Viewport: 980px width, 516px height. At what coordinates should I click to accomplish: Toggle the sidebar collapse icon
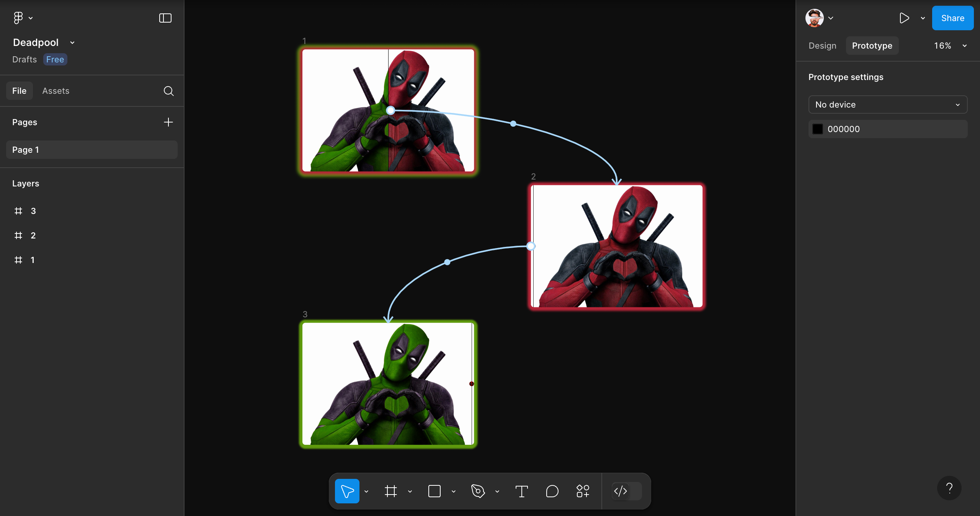click(x=165, y=18)
